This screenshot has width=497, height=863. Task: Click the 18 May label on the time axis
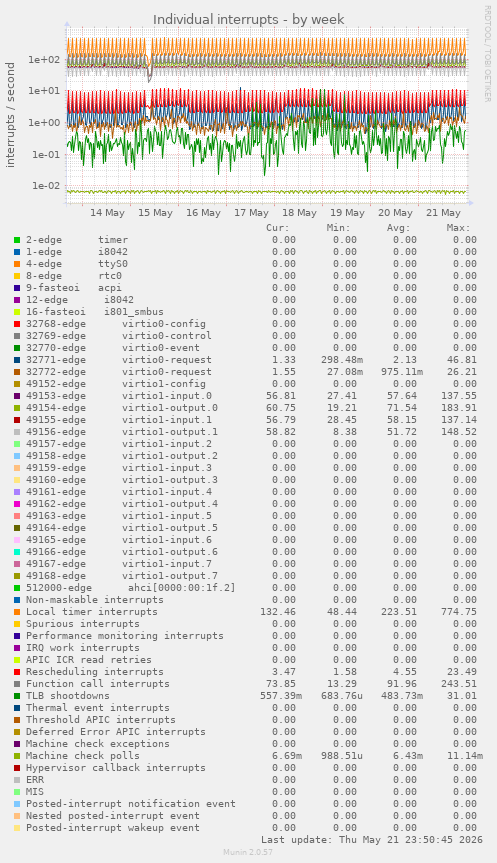pos(299,213)
